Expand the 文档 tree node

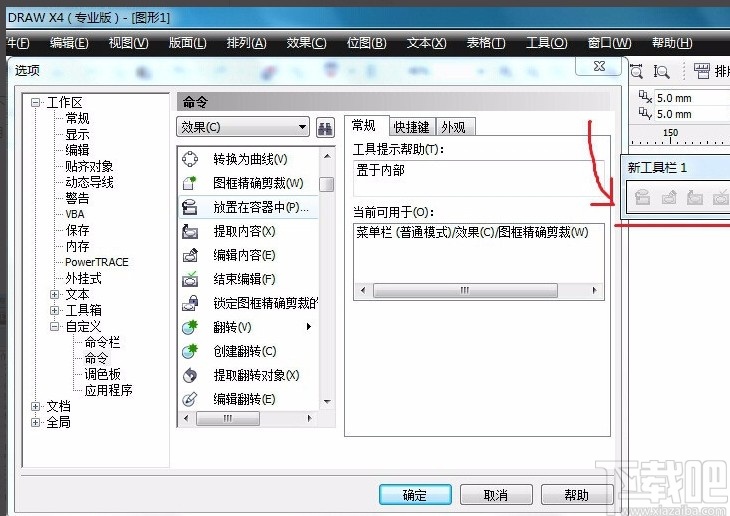coord(35,406)
